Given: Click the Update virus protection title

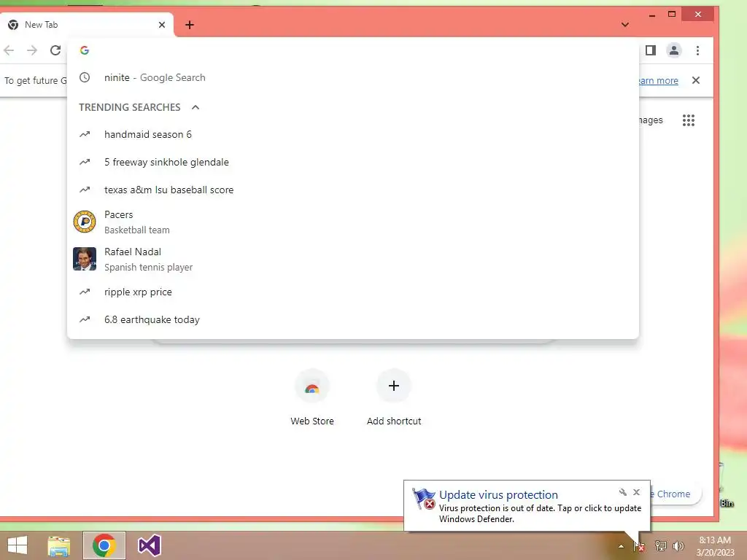Looking at the screenshot, I should (x=498, y=495).
